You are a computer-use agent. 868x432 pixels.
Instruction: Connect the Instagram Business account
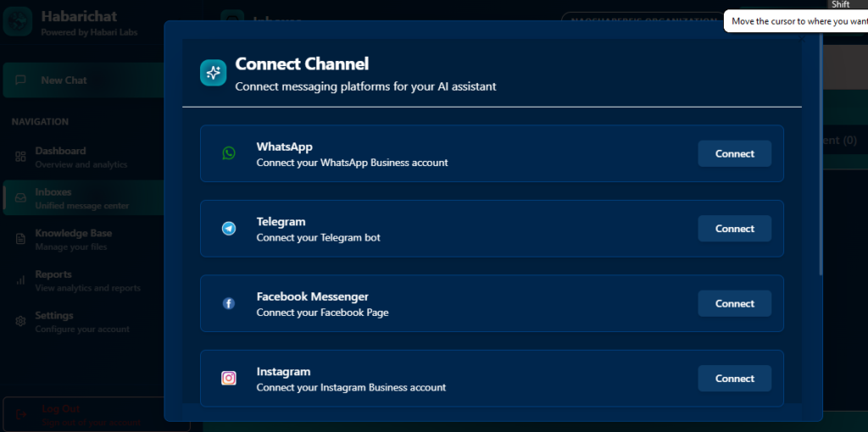pos(734,379)
